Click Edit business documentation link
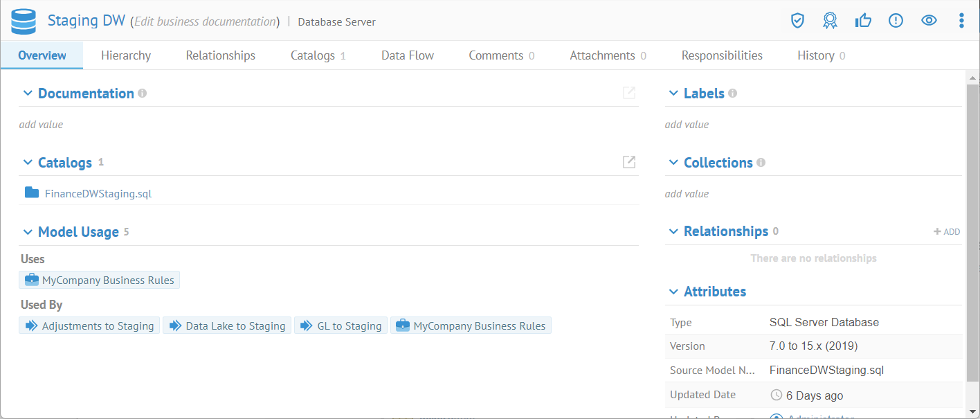Screen dimensions: 980x419 (x=205, y=21)
